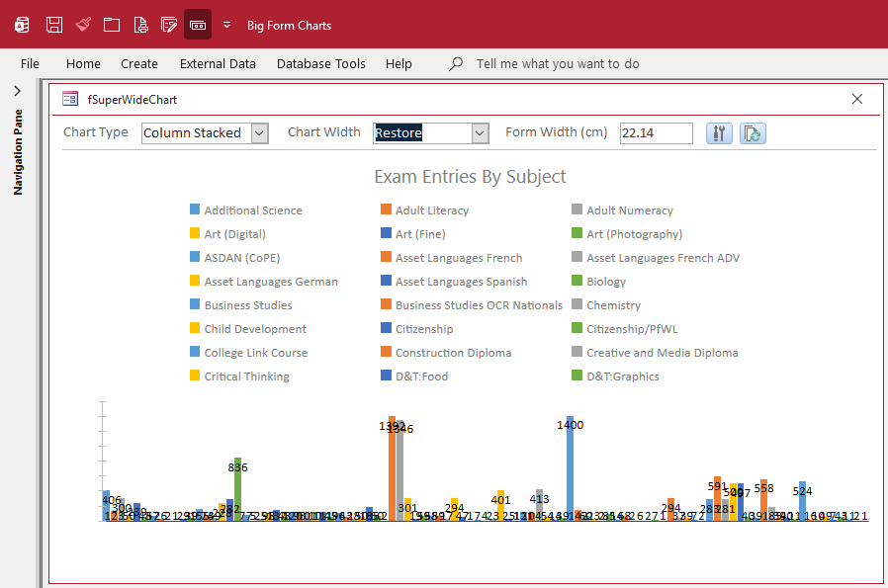888x588 pixels.
Task: Select the paintbrush icon in the quick access toolbar
Action: pyautogui.click(x=83, y=25)
